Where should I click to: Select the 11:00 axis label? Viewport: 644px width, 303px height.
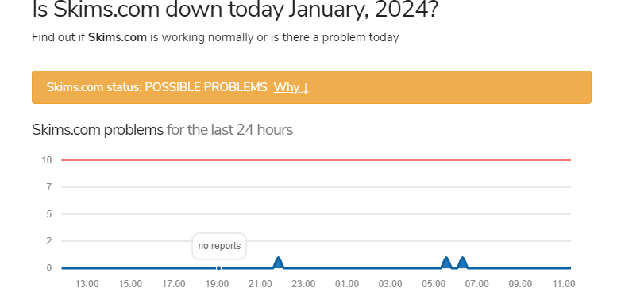tap(564, 284)
